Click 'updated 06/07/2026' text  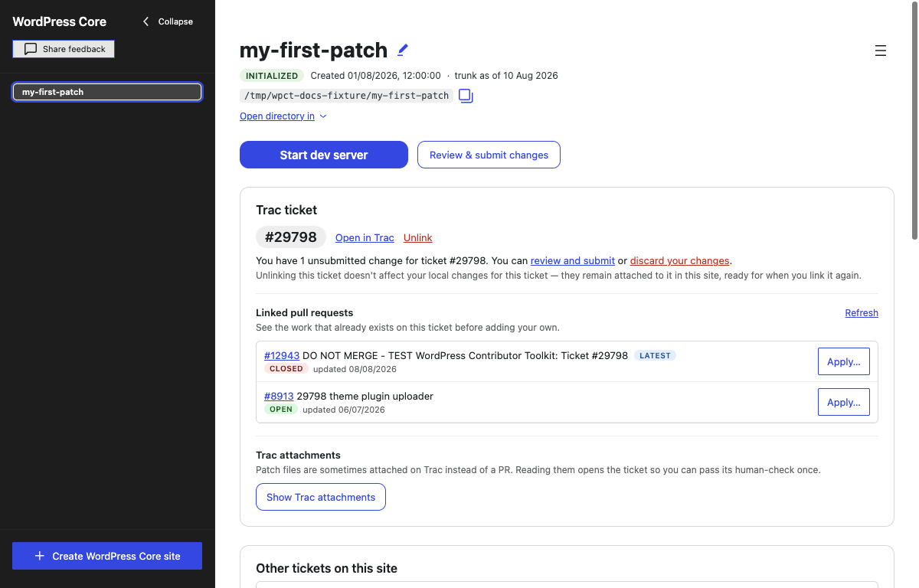click(x=344, y=410)
